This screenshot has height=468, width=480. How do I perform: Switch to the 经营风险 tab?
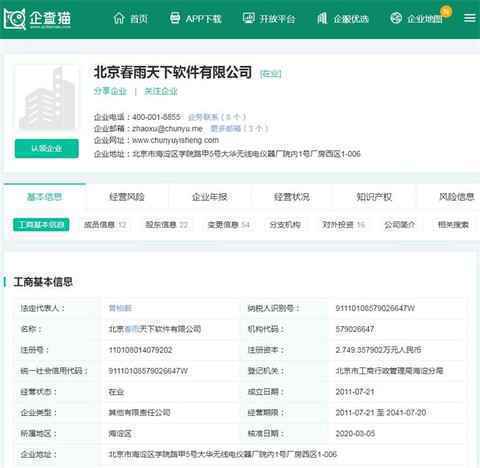pos(127,197)
